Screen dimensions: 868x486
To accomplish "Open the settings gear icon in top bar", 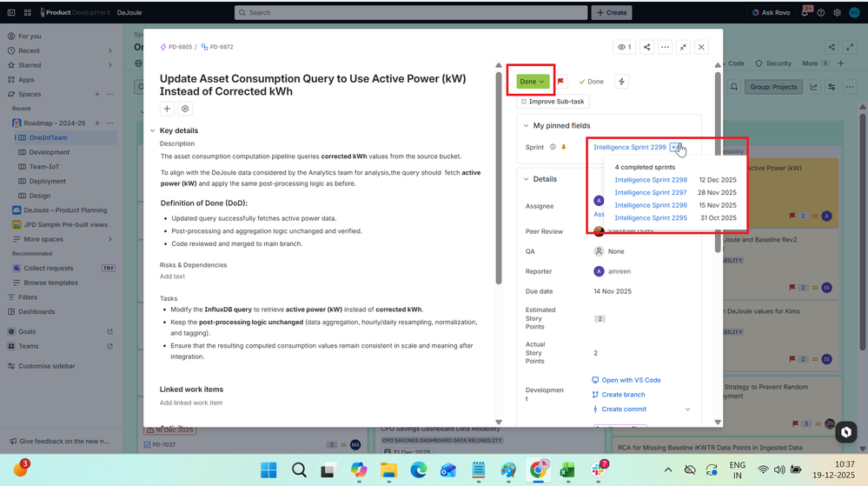I will 837,12.
